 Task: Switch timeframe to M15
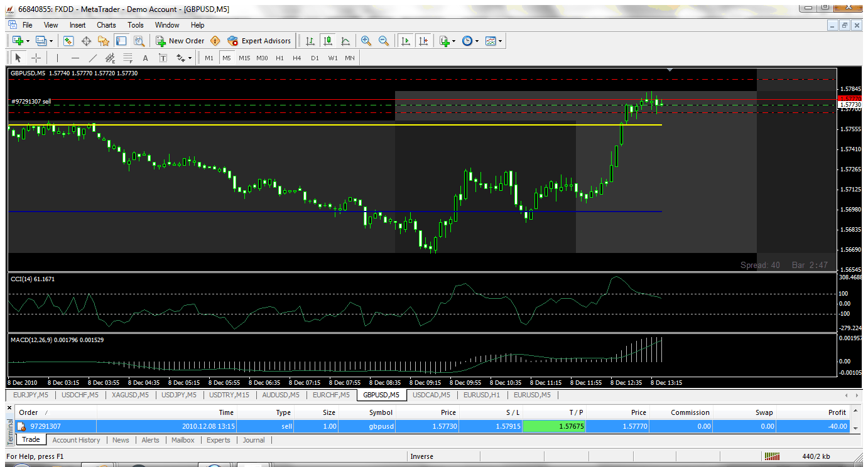(244, 58)
